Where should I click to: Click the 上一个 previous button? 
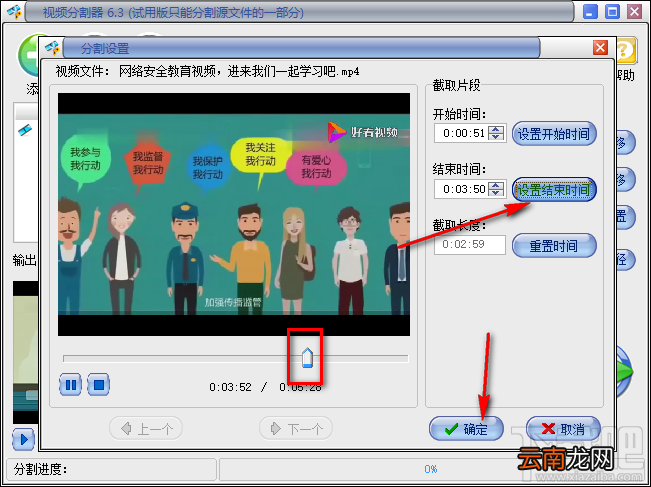pyautogui.click(x=146, y=428)
